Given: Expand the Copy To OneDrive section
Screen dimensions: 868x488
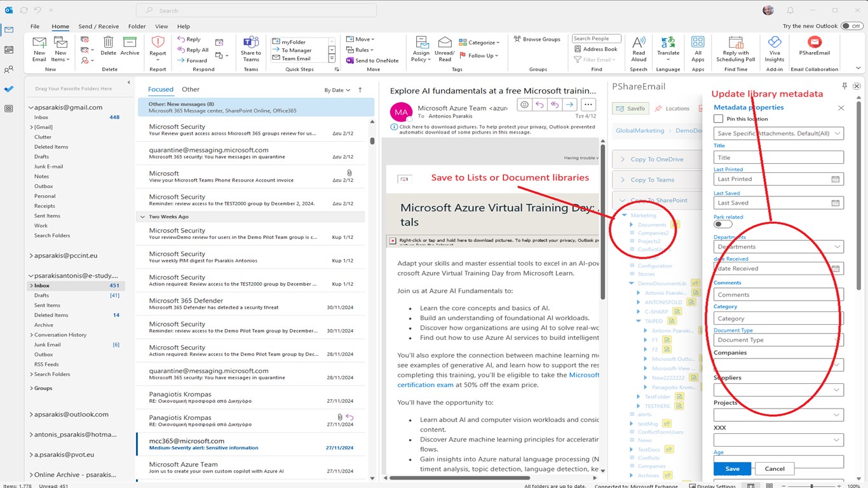Looking at the screenshot, I should pyautogui.click(x=656, y=159).
